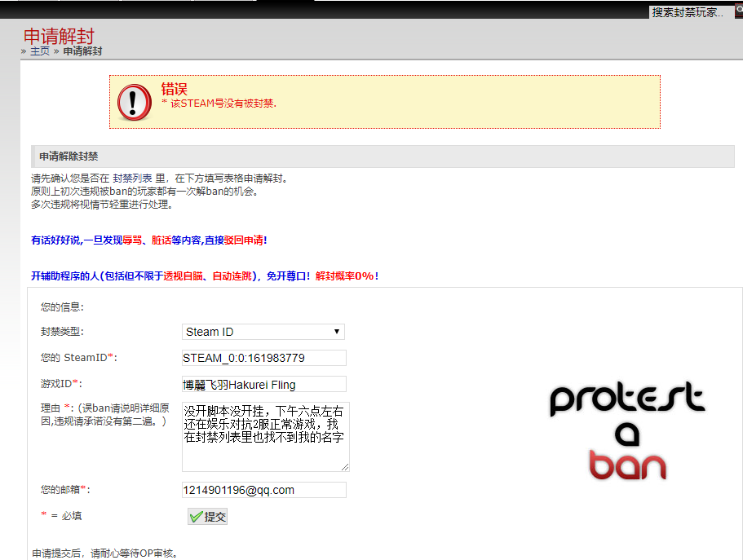Click into the 您的 SteamID input field
Viewport: 743px width, 560px height.
[x=264, y=358]
